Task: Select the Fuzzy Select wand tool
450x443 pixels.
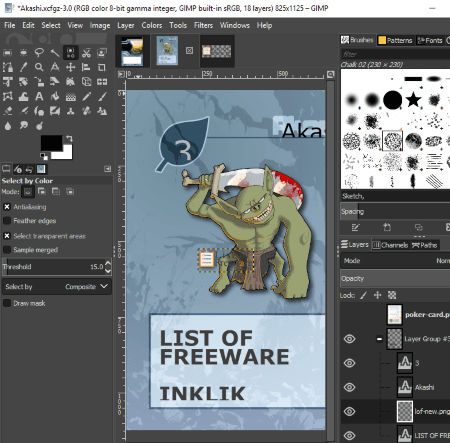Action: pyautogui.click(x=55, y=53)
